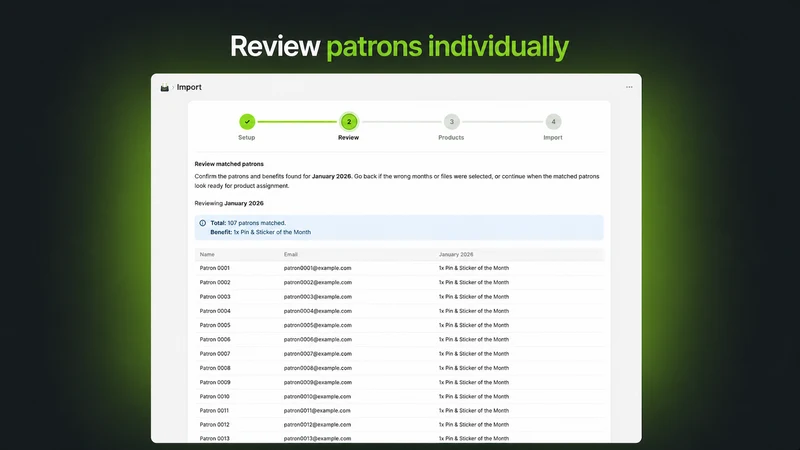Image resolution: width=800 pixels, height=450 pixels.
Task: Jump to step 3 Products
Action: pyautogui.click(x=452, y=121)
